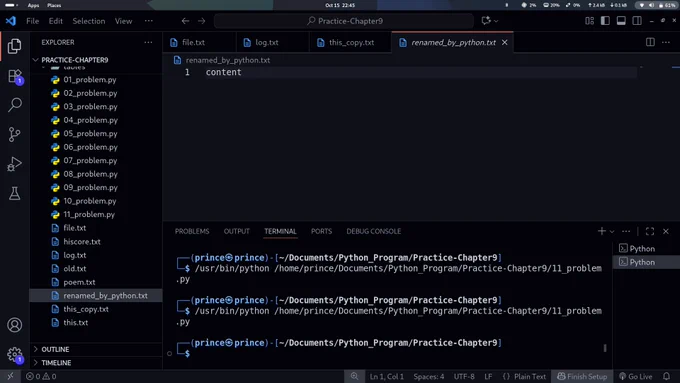Open the Places menu in top bar

pos(54,5)
